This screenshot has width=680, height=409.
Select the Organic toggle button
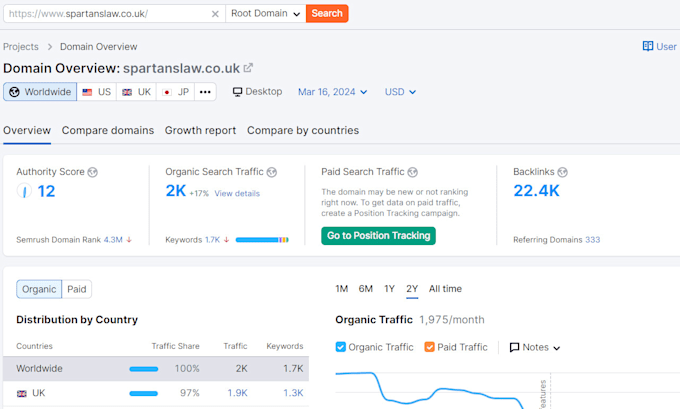click(x=39, y=289)
